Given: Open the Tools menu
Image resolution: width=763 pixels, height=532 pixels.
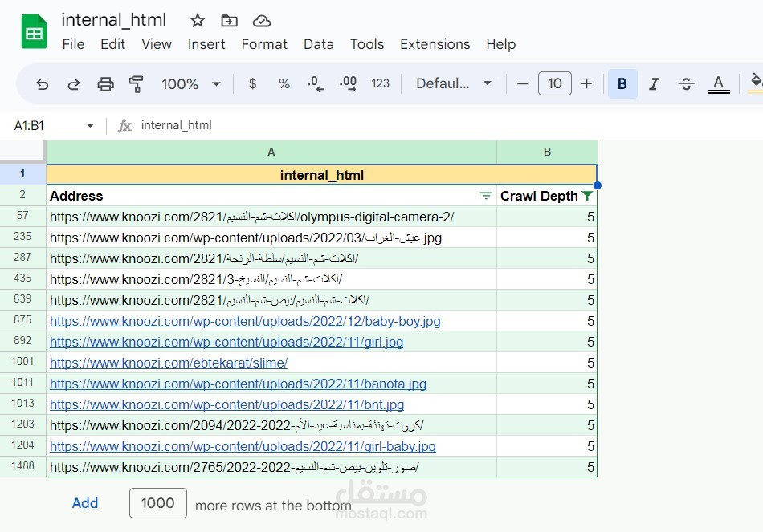Looking at the screenshot, I should pos(367,44).
